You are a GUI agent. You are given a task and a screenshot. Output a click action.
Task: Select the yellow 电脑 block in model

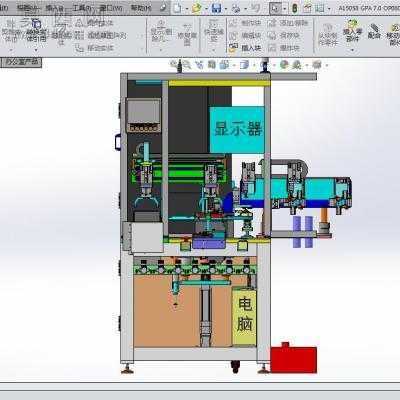pos(244,316)
